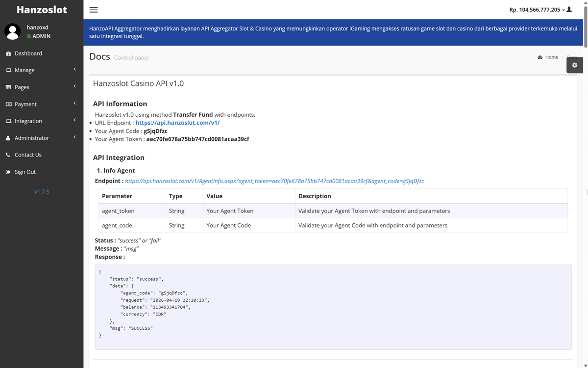Screen dimensions: 588x368
Task: Open the Manage sidebar menu
Action: [x=42, y=70]
